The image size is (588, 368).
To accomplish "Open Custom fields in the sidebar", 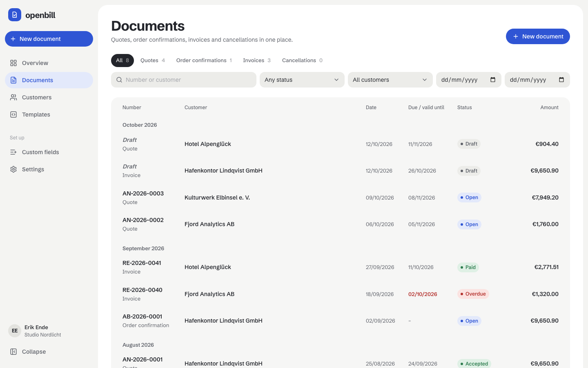I will point(49,152).
